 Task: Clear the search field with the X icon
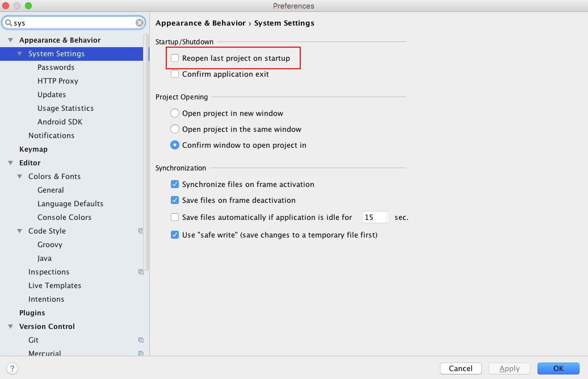[x=140, y=23]
